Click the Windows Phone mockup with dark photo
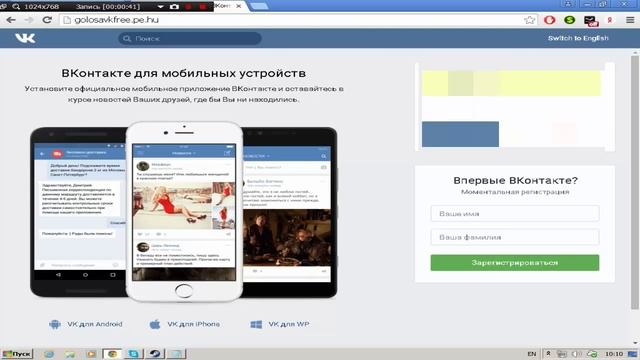This screenshot has width=640, height=360. 290,212
